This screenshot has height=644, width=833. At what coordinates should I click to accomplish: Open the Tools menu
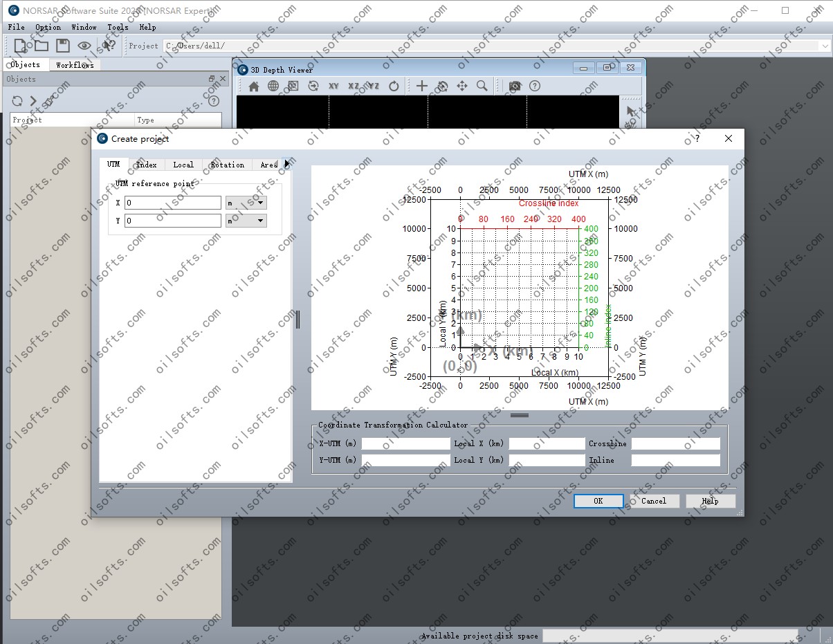[x=118, y=27]
